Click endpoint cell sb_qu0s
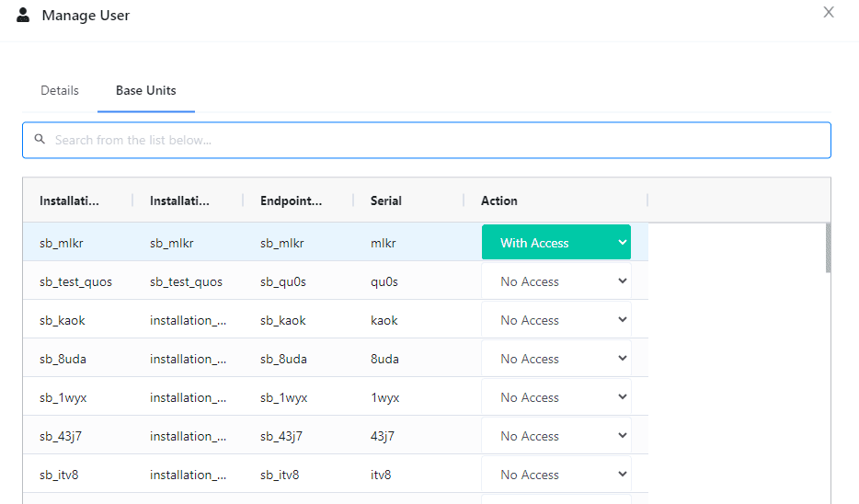 pos(282,281)
